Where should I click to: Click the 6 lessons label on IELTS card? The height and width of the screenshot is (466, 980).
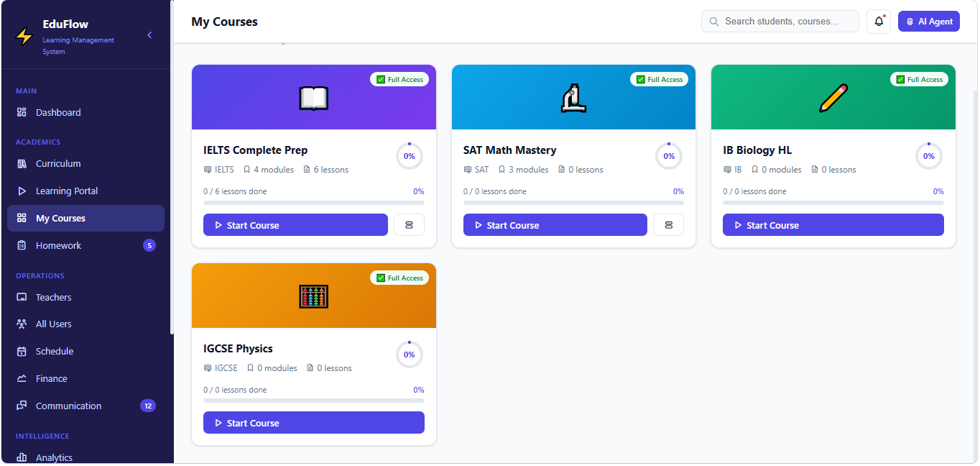(x=326, y=170)
